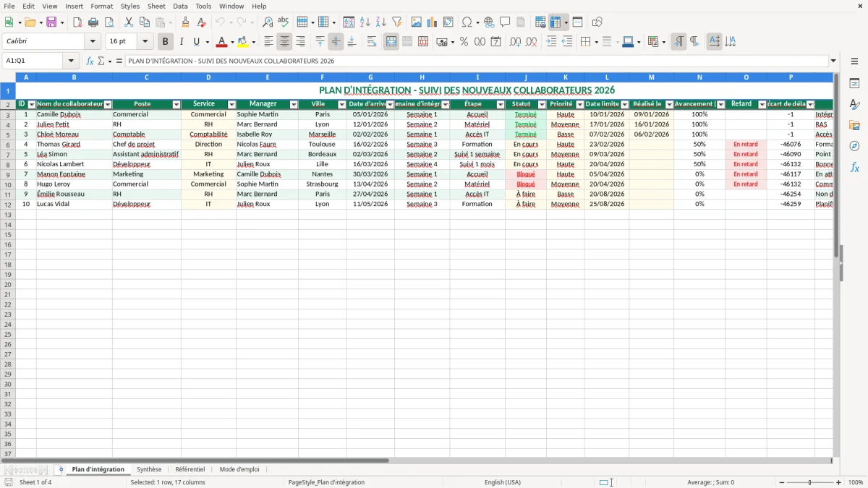Click the zoom out minus button
Viewport: 868px width, 488px height.
pos(782,482)
